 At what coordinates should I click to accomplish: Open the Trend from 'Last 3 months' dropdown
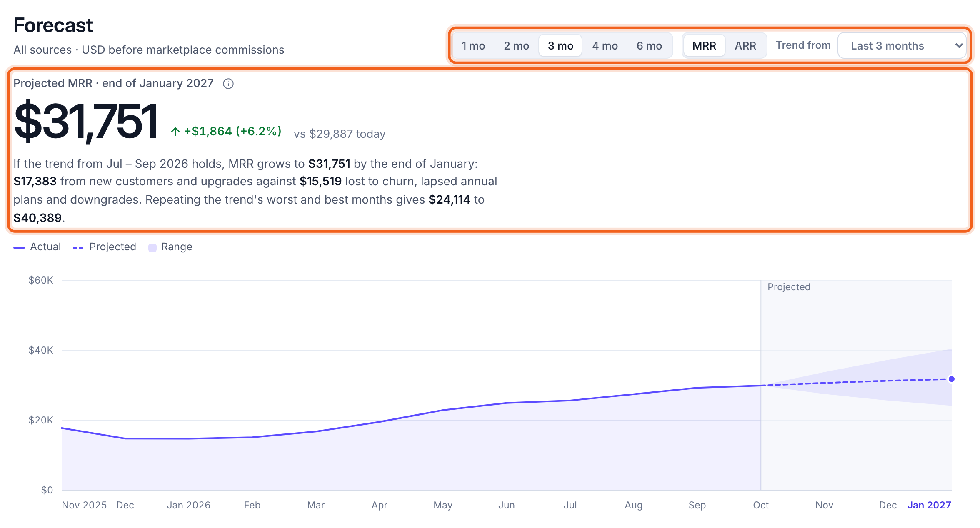[x=902, y=46]
